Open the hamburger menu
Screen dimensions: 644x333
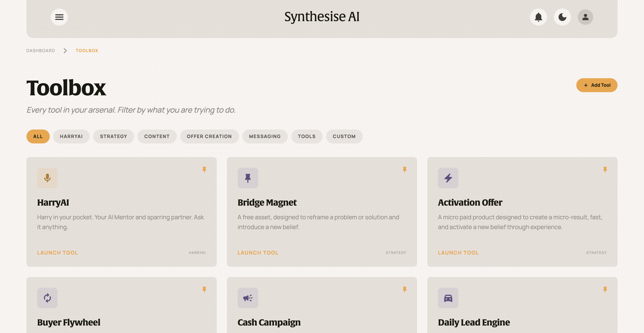click(x=59, y=17)
